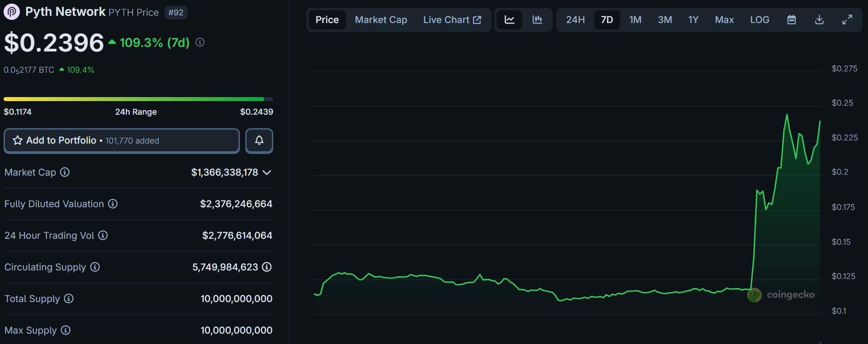Image resolution: width=868 pixels, height=344 pixels.
Task: Click the 109.3% (7d) change text
Action: (155, 42)
